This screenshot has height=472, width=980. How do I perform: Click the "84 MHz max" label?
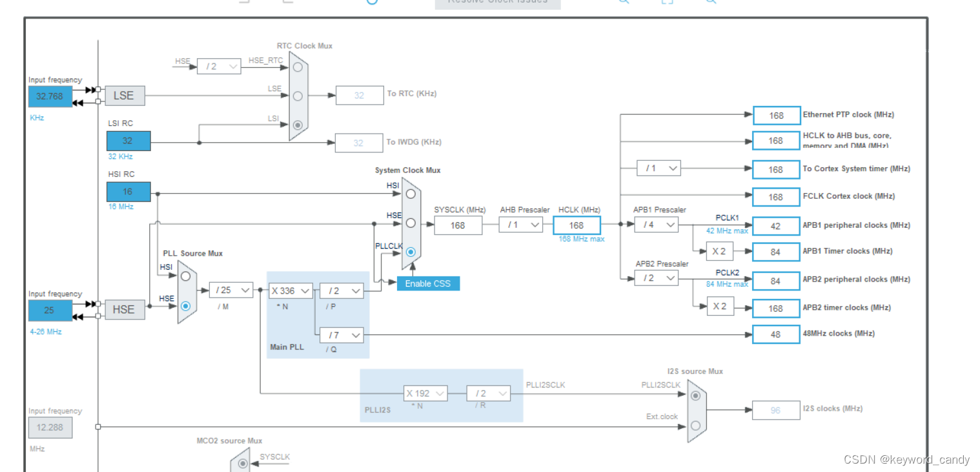point(727,283)
